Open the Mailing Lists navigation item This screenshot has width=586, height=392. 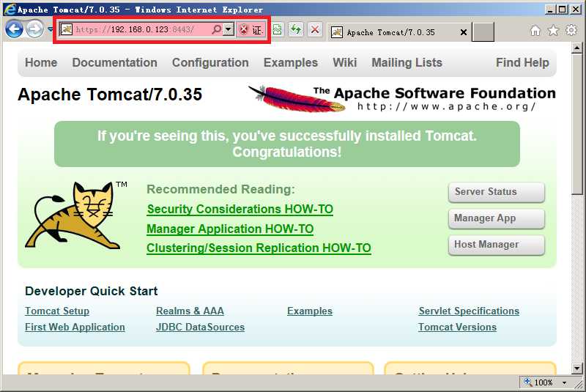pos(407,62)
